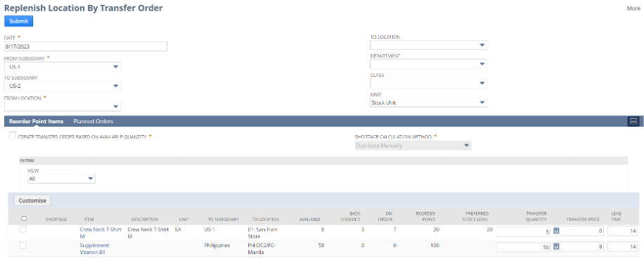Click the Transfer Quantity column header
The height and width of the screenshot is (259, 644).
[x=536, y=217]
